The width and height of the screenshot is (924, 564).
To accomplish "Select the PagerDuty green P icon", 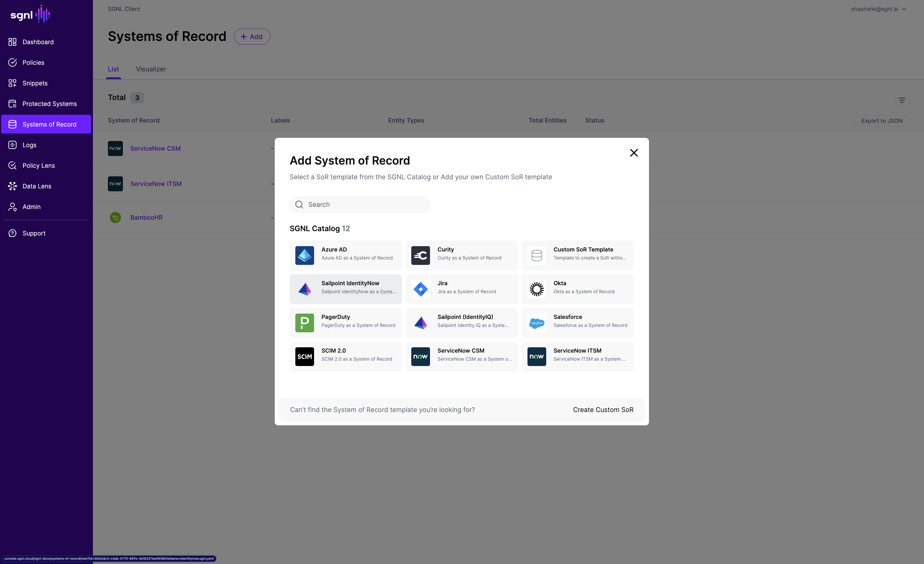I will tap(304, 323).
